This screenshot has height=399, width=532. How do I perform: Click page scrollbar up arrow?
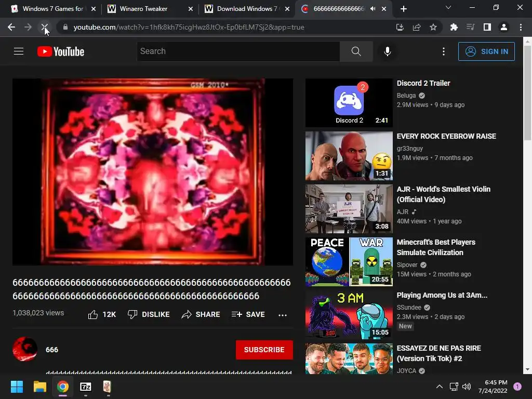[x=527, y=41]
